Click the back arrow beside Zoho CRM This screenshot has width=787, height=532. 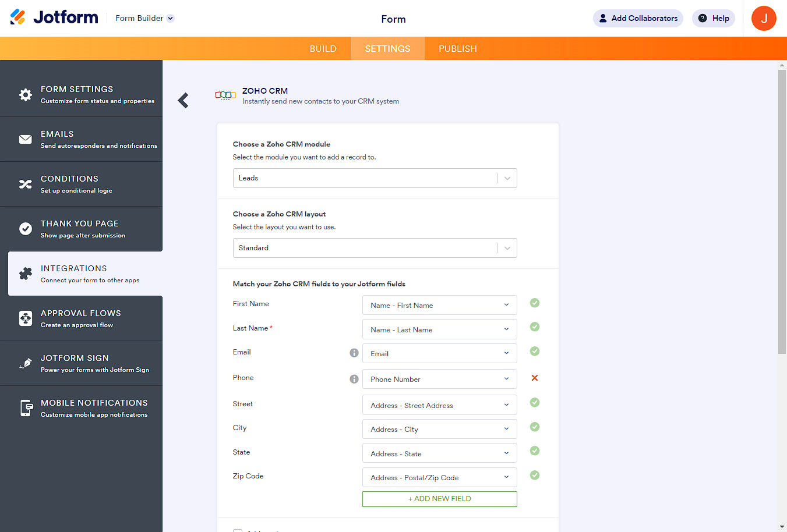[x=183, y=101]
